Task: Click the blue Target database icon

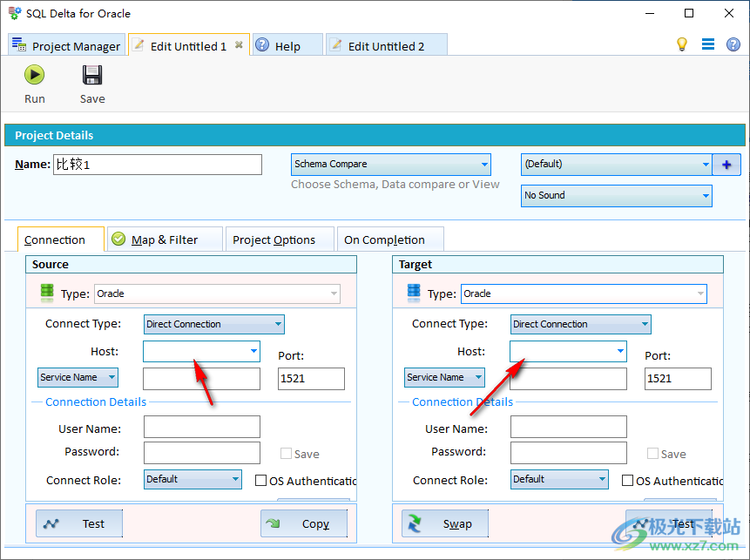Action: 414,293
